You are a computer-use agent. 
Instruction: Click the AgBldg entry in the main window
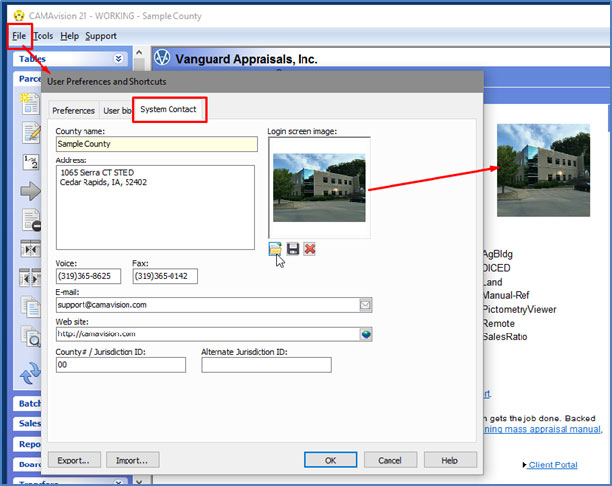point(498,254)
